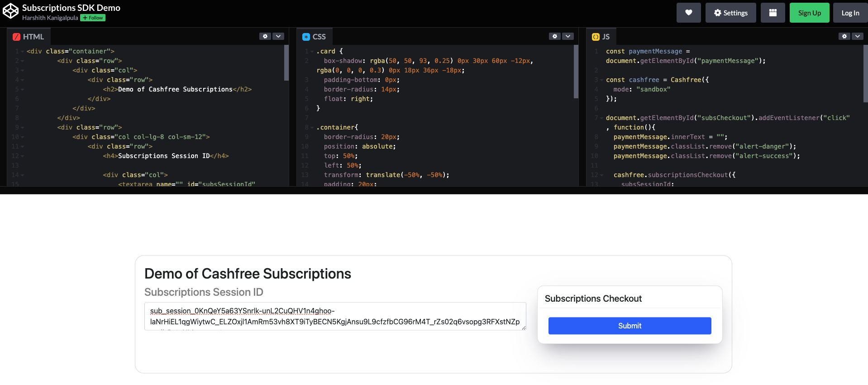Screen dimensions: 868x385
Task: Expand HTML editor dropdown chevron
Action: (x=278, y=36)
